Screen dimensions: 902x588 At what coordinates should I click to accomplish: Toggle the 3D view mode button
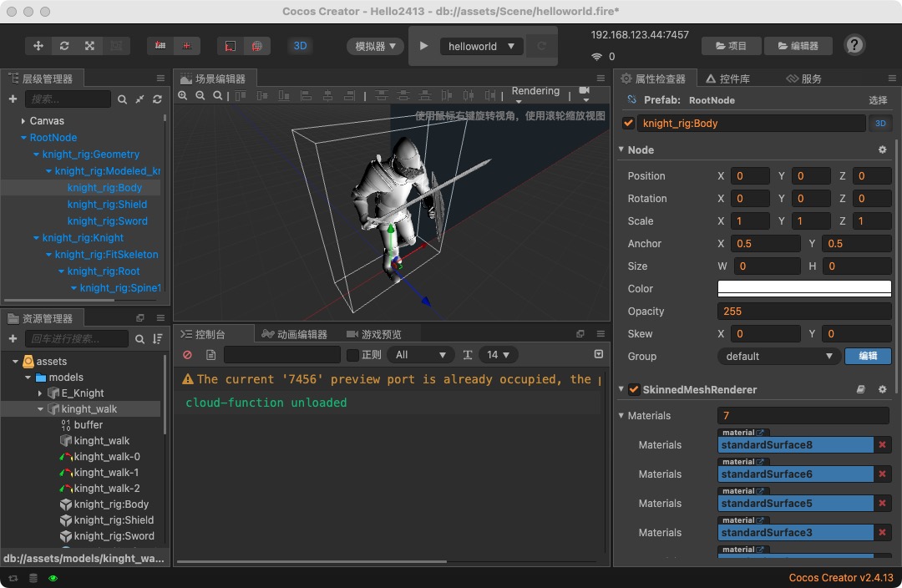tap(300, 46)
